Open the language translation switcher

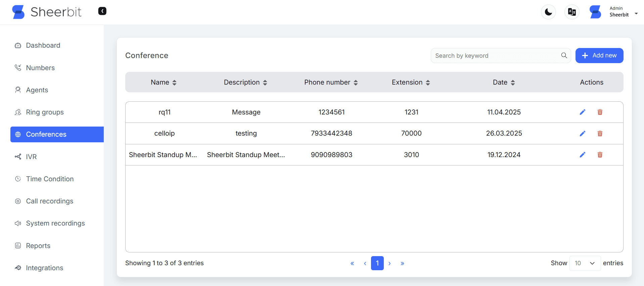(x=572, y=12)
